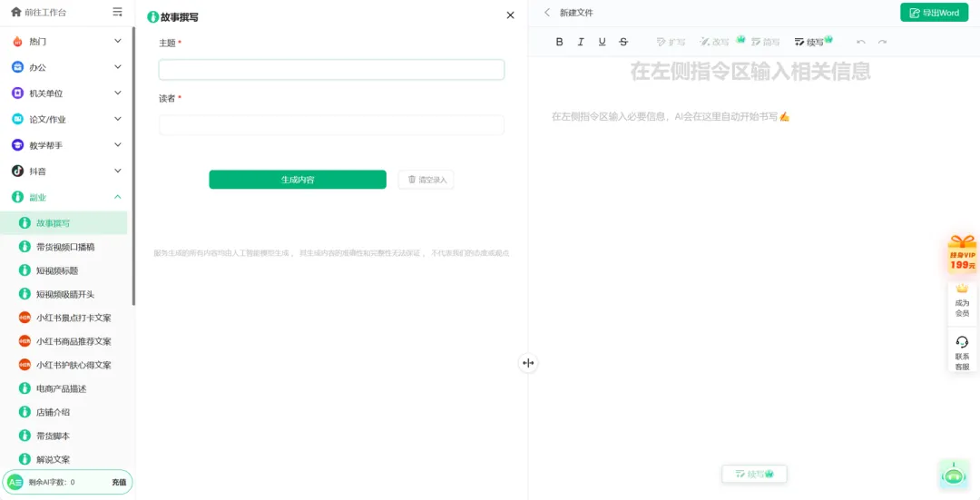Screen dimensions: 980x500
Task: Toggle underline formatting
Action: 602,42
